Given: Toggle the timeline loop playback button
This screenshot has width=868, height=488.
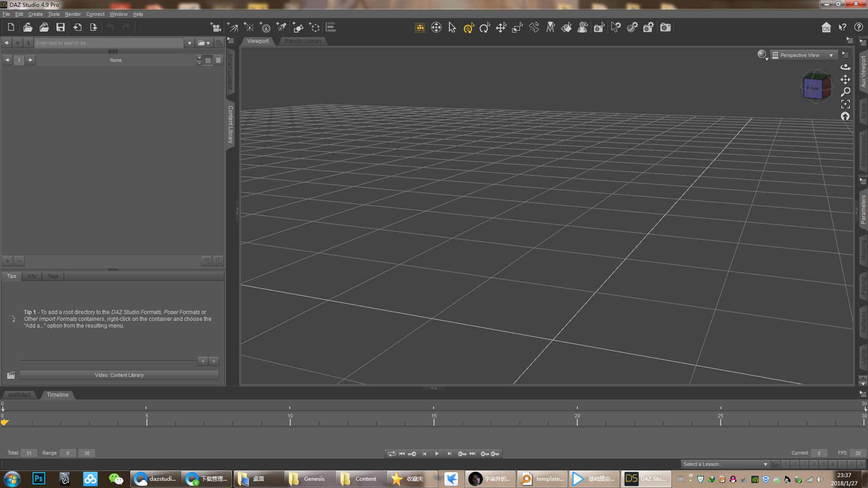Looking at the screenshot, I should (392, 454).
